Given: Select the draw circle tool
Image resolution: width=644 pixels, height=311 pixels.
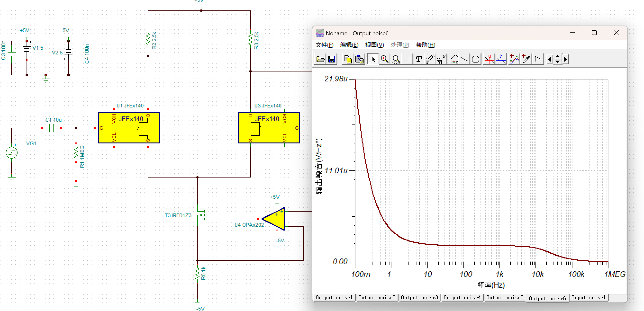Looking at the screenshot, I should tap(476, 59).
